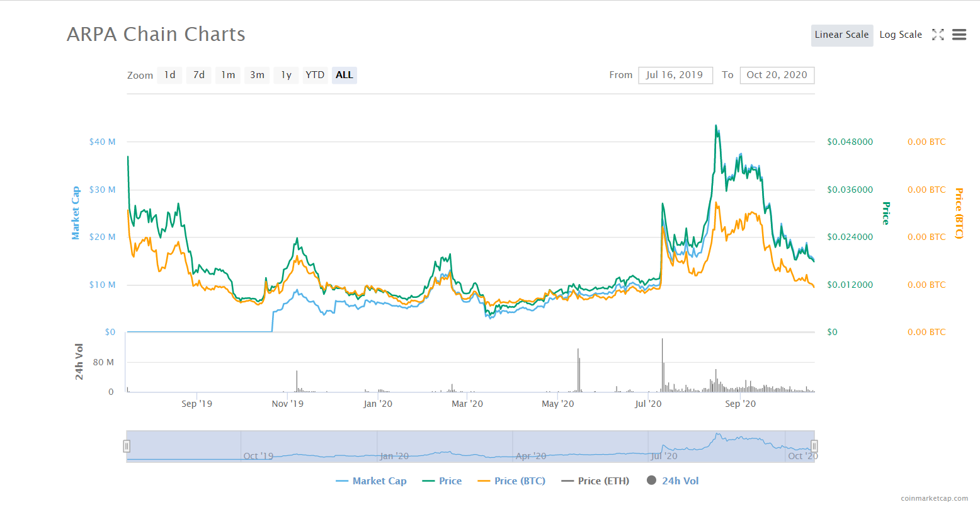The width and height of the screenshot is (980, 507).
Task: Select the 7d zoom range
Action: pos(199,75)
